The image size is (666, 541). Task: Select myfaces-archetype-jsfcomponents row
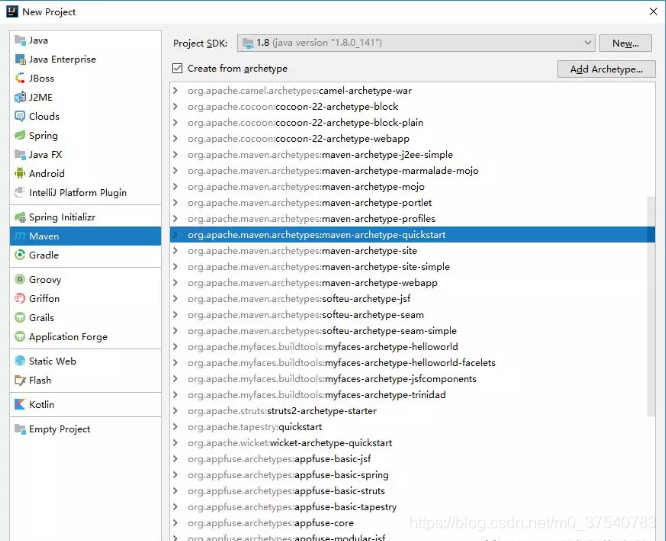(x=412, y=379)
